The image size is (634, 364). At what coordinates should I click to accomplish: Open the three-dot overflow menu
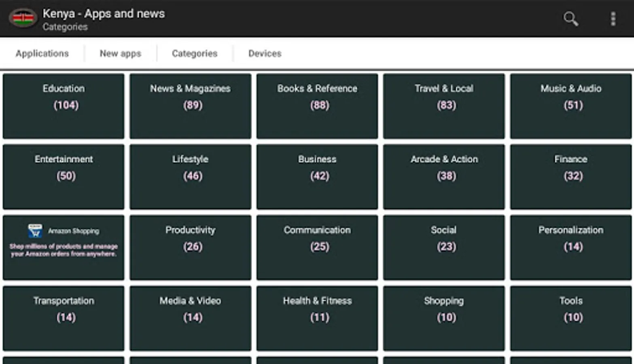[613, 19]
